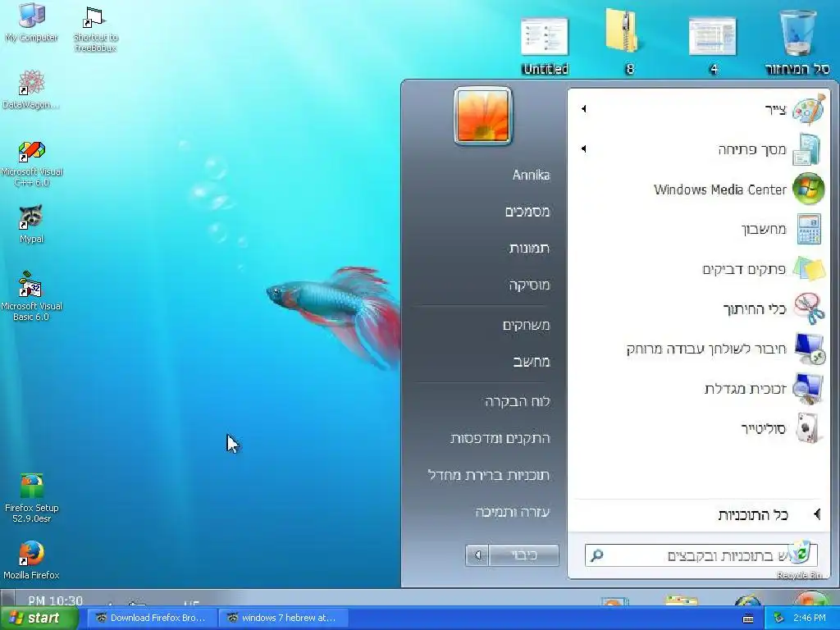The width and height of the screenshot is (840, 630).
Task: Open משחקים in the start menu
Action: click(x=526, y=325)
